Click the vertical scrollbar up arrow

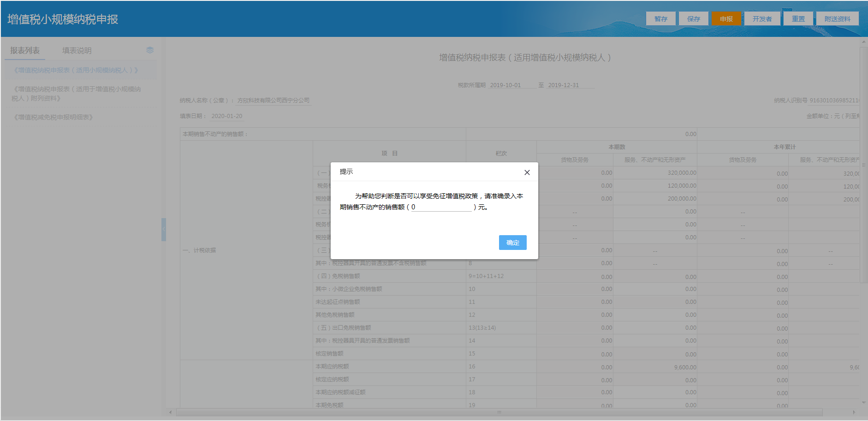click(863, 42)
